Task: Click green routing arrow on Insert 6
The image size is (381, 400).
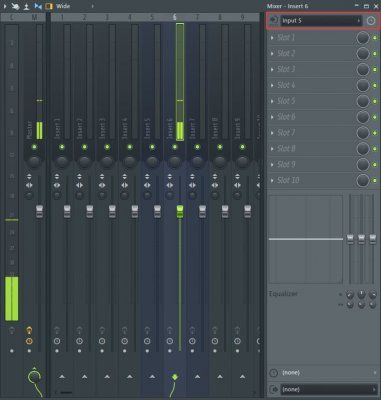Action: 175,377
